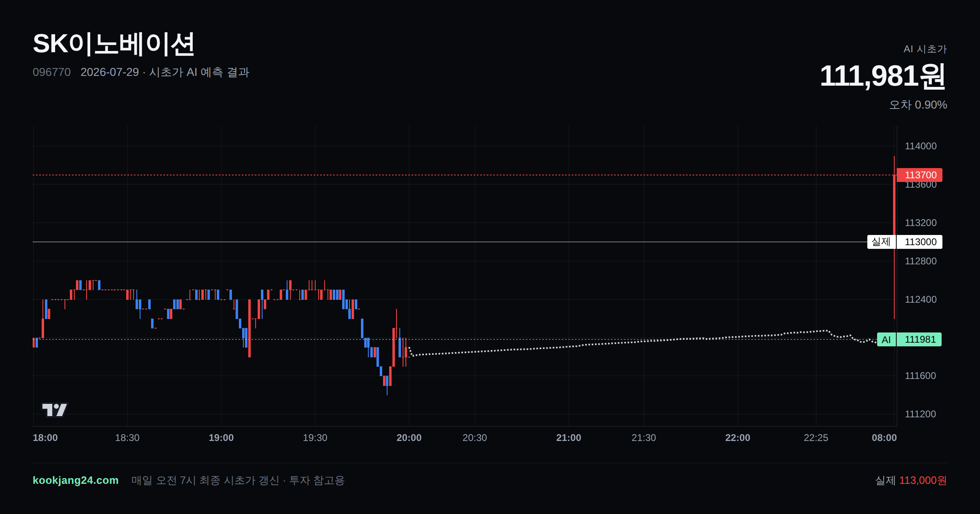Click the 113200 price axis label
Viewport: 980px width, 514px height.
point(921,223)
